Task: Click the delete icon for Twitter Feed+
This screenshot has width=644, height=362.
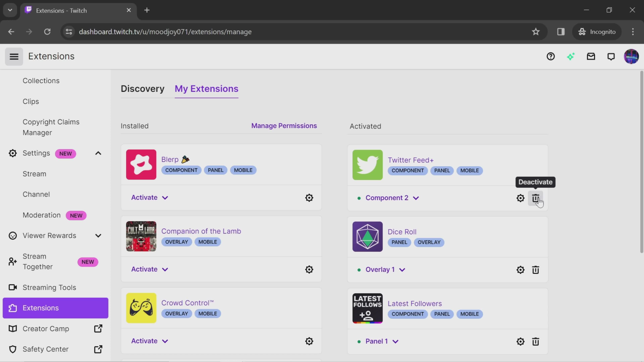Action: 536,198
